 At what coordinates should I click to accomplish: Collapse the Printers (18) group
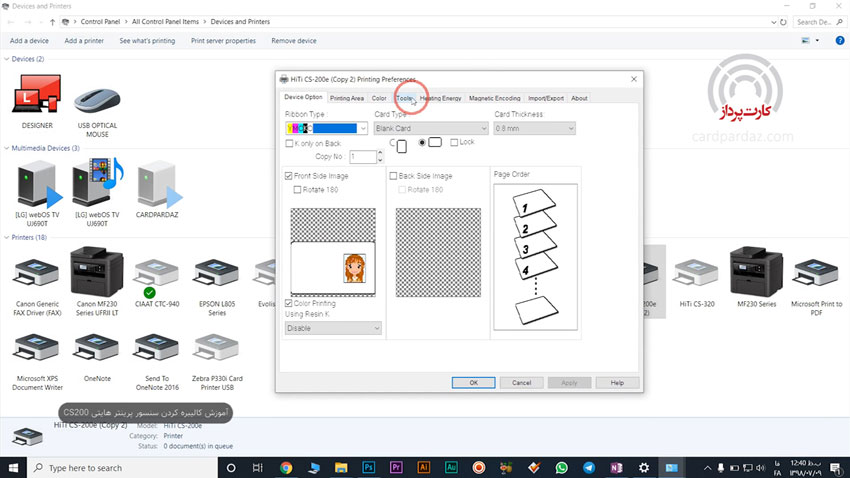click(7, 237)
